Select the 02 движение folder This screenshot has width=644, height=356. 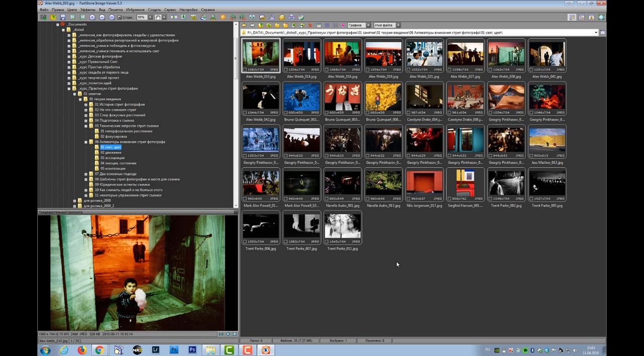111,153
